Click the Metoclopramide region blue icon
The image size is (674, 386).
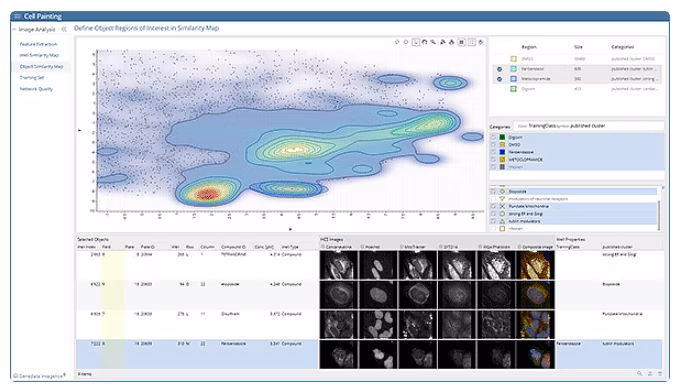[513, 79]
